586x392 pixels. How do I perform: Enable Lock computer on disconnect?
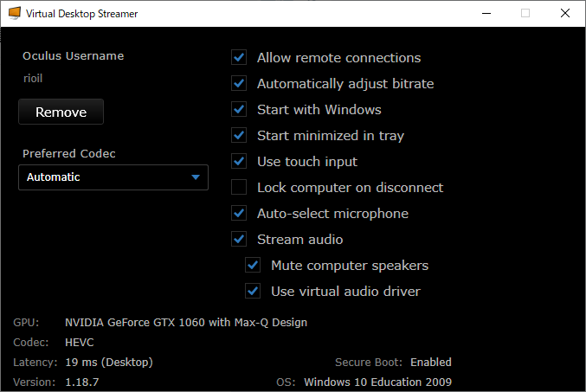point(239,187)
